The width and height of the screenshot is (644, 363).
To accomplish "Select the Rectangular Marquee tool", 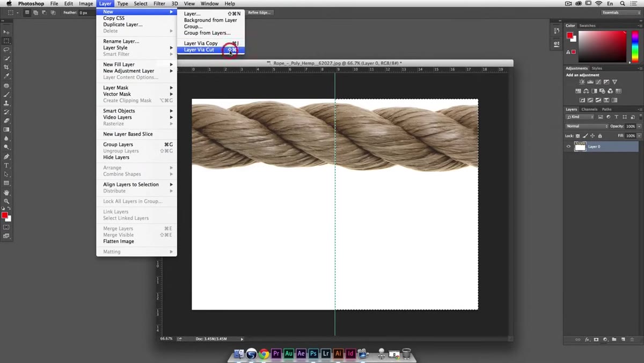I will point(6,41).
